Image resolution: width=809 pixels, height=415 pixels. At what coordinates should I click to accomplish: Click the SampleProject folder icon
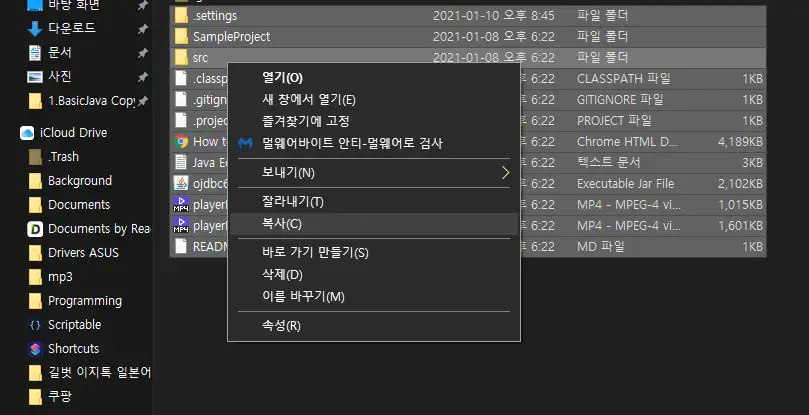181,37
